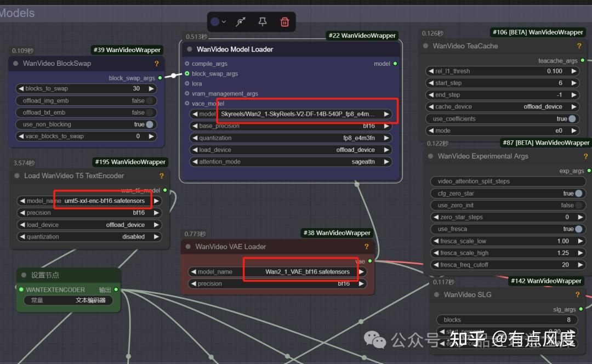Click the vram_management_args input connector

[x=187, y=93]
